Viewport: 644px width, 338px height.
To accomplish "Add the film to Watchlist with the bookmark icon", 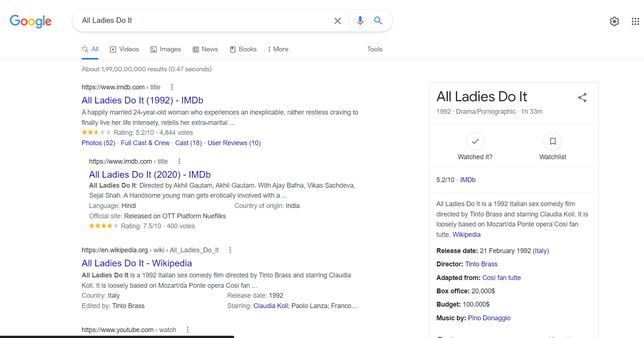I will tap(553, 141).
